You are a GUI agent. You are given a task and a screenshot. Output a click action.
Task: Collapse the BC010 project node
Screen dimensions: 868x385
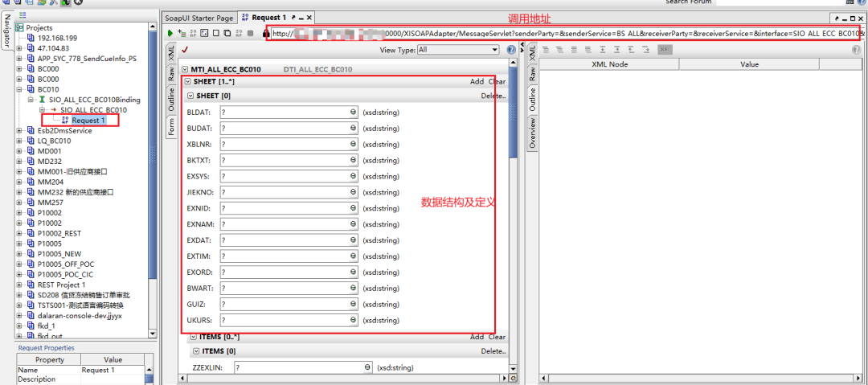tap(18, 89)
